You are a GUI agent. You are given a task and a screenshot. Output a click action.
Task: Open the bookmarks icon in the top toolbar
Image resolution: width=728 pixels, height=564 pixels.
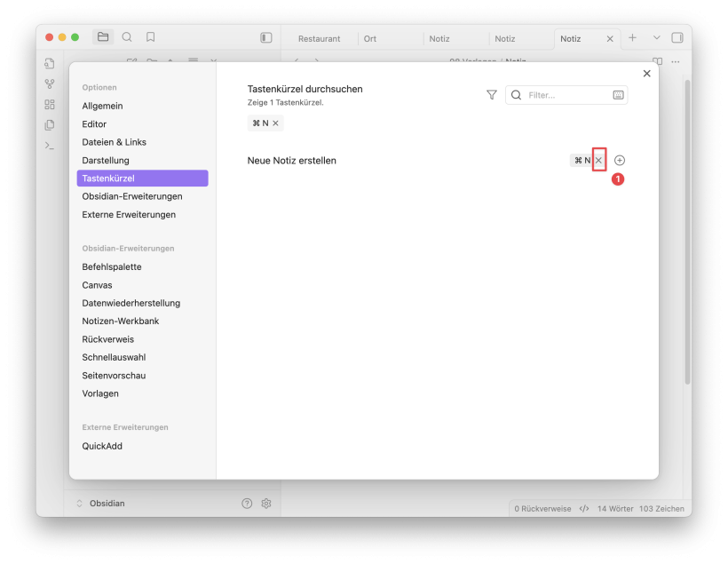(x=151, y=37)
